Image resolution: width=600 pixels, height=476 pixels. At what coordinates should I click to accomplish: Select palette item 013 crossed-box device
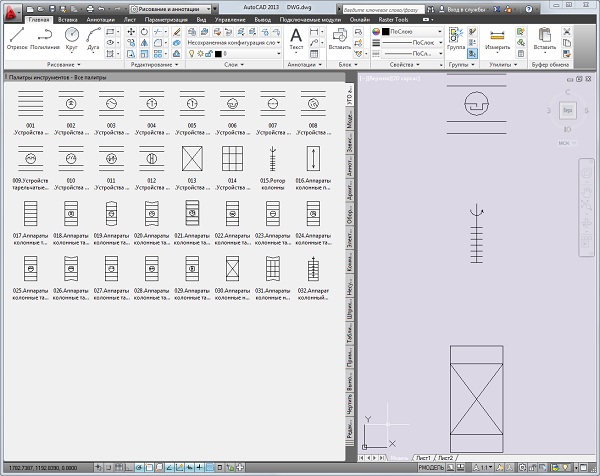190,160
